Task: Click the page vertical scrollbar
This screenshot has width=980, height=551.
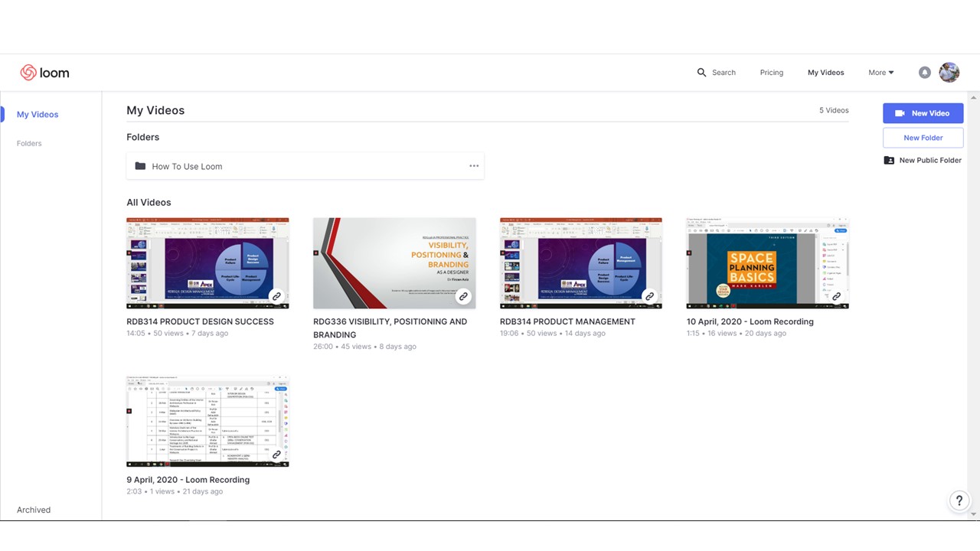Action: point(974,306)
